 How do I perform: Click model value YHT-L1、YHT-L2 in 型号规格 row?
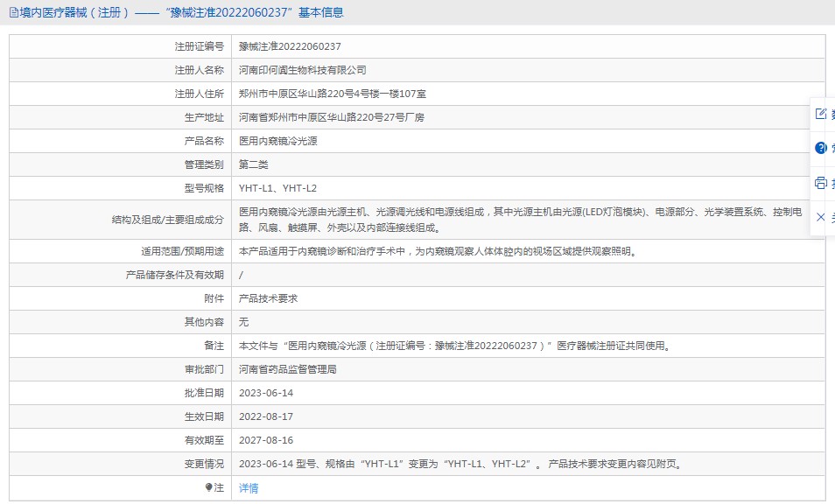tap(277, 188)
